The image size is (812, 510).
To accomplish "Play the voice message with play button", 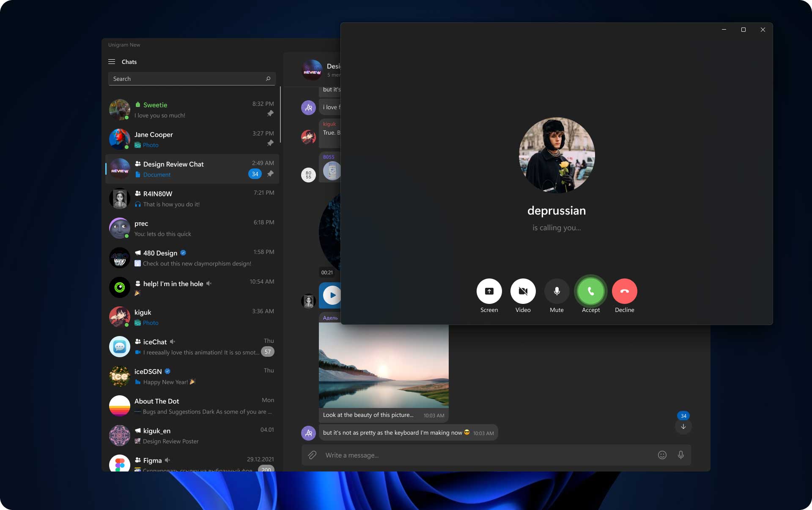I will click(x=332, y=295).
